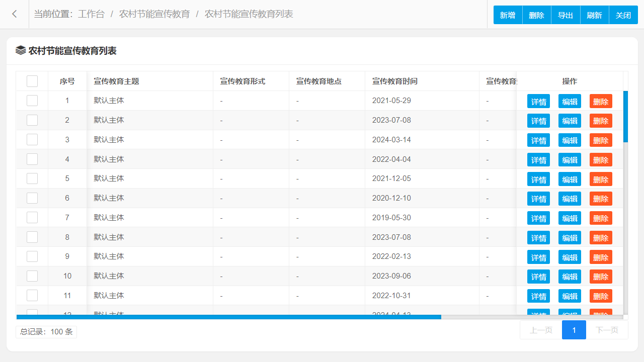View 详情 for row 2
This screenshot has width=644, height=362.
point(538,121)
